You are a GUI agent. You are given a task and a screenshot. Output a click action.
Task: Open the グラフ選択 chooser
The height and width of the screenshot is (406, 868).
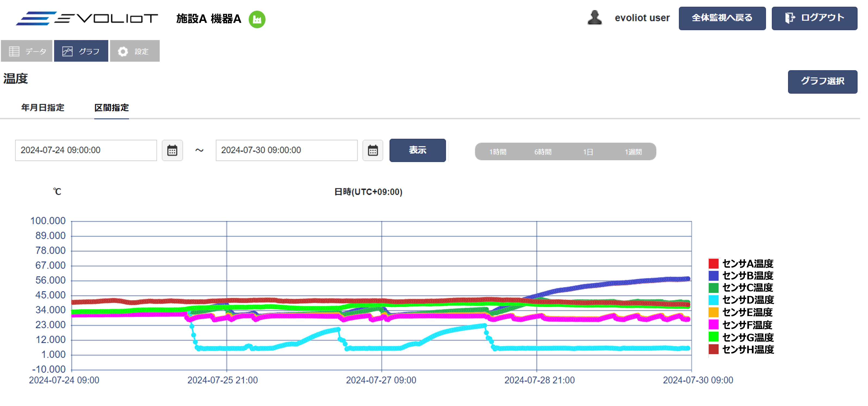[x=822, y=82]
